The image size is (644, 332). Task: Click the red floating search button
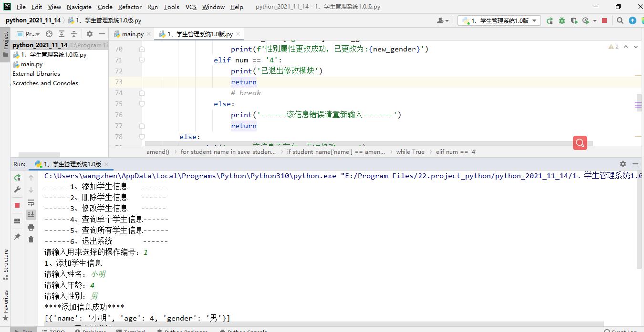[580, 142]
